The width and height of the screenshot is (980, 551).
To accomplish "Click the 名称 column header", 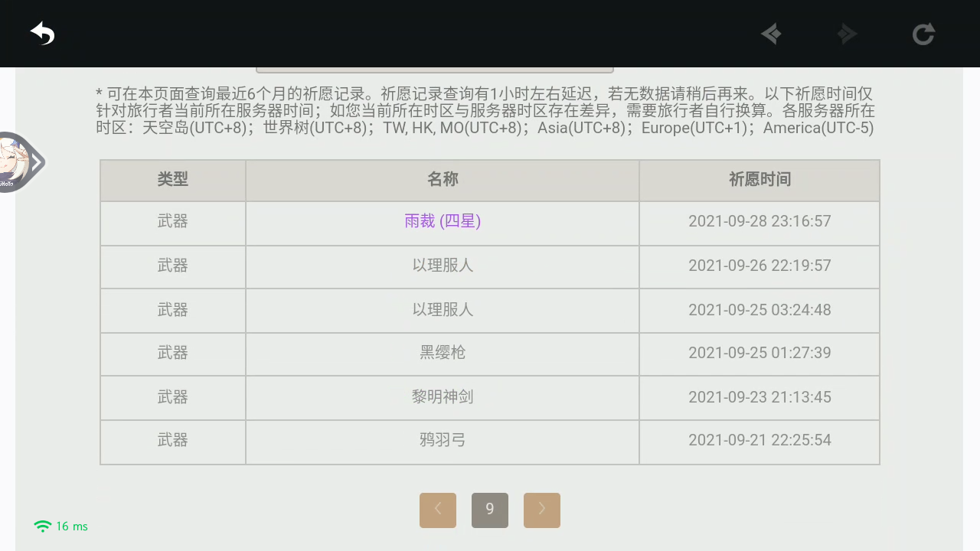I will point(443,180).
